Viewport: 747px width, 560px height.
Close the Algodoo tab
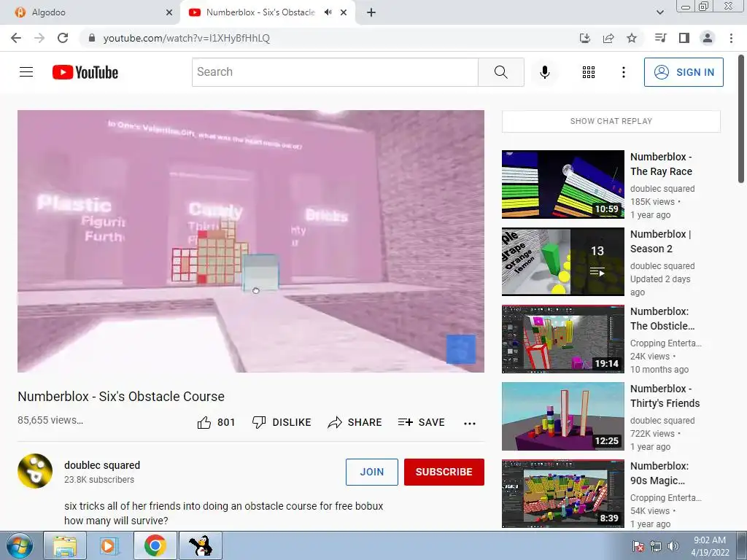pyautogui.click(x=169, y=12)
